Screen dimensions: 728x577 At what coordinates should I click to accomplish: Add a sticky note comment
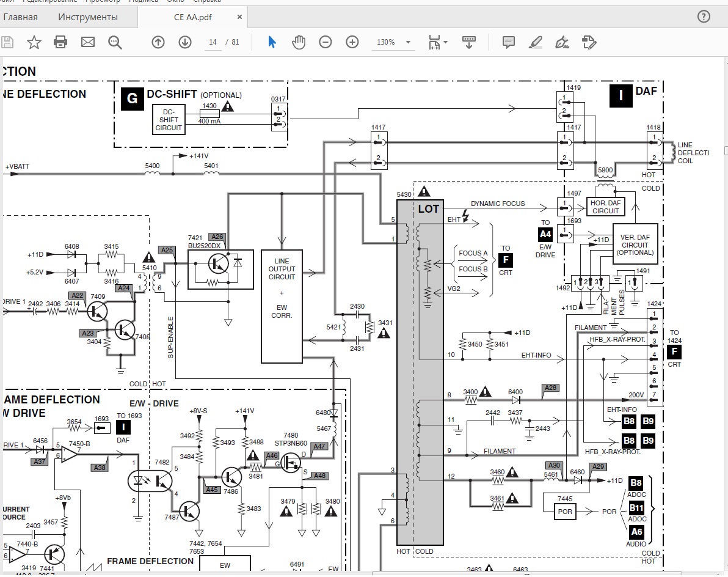coord(508,42)
